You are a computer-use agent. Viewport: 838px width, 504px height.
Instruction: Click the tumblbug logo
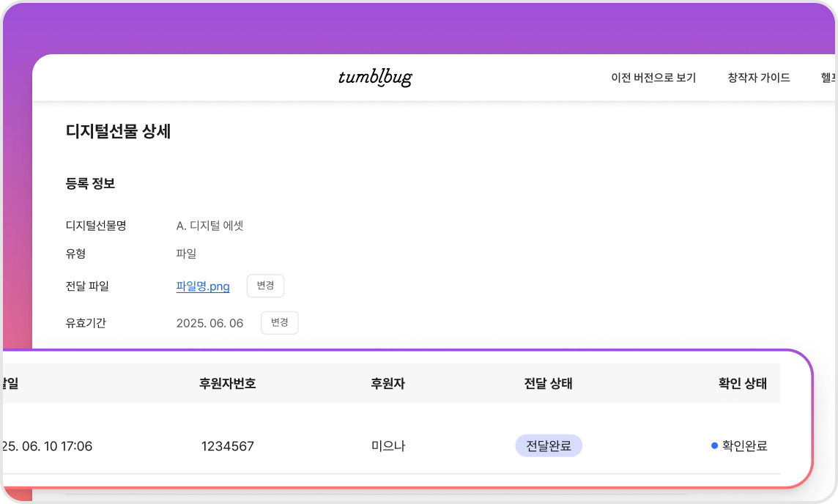pos(374,78)
